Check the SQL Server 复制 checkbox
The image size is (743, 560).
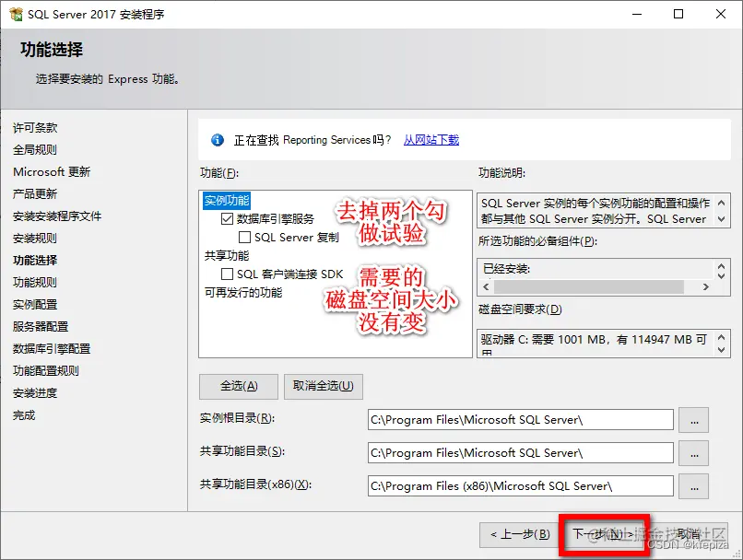pos(244,237)
